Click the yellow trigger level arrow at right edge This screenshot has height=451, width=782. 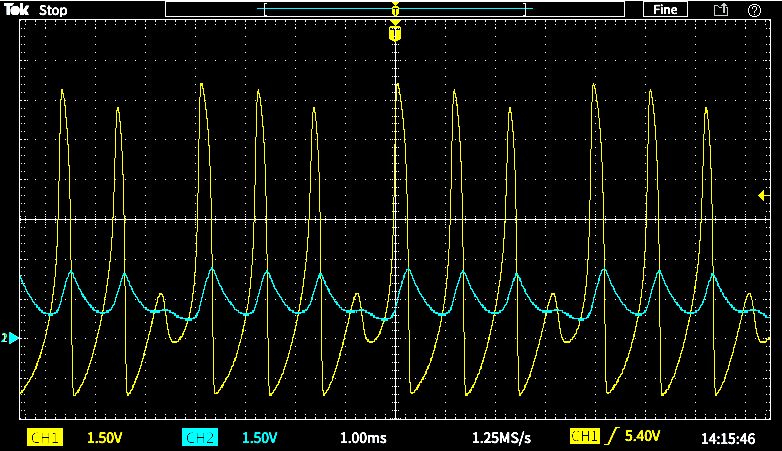(762, 195)
